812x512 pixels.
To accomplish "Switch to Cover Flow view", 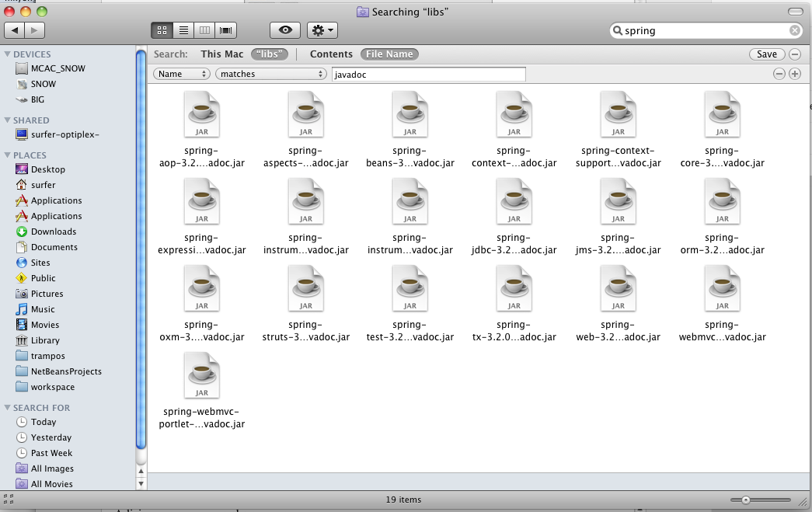I will pyautogui.click(x=226, y=30).
